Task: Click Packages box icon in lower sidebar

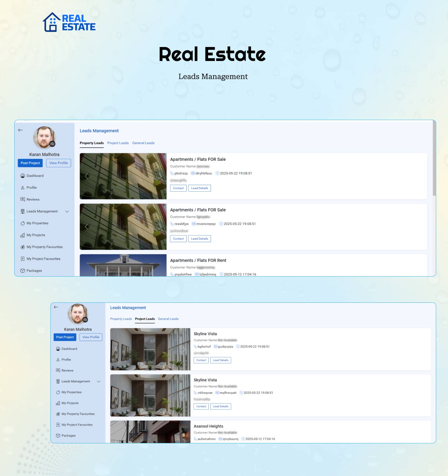Action: (x=58, y=436)
